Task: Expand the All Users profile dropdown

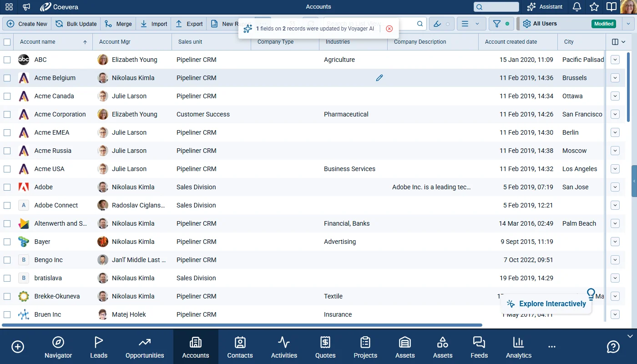Action: [628, 24]
